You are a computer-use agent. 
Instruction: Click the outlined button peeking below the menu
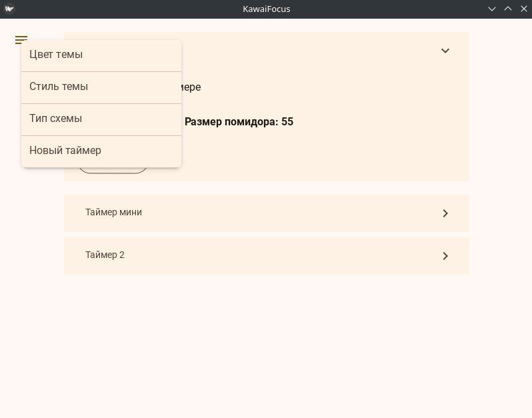click(113, 171)
